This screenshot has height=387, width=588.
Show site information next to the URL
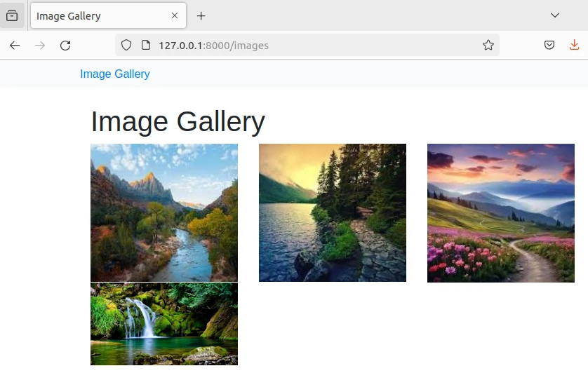point(146,46)
